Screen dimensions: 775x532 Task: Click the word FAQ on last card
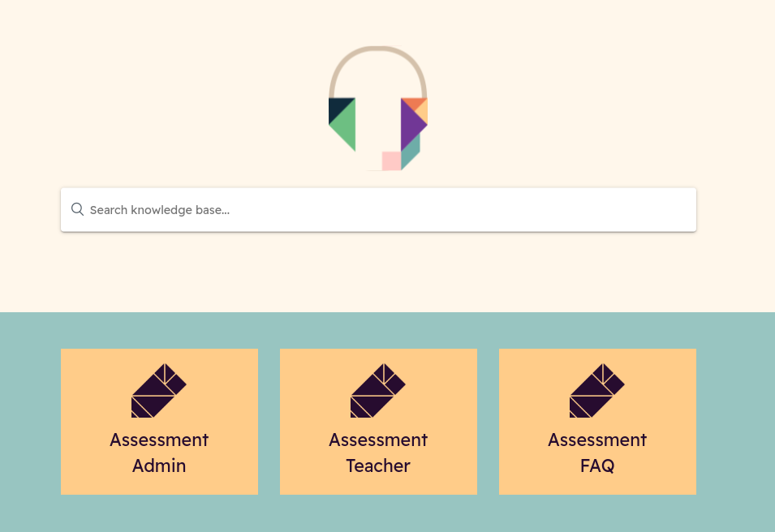coord(597,466)
